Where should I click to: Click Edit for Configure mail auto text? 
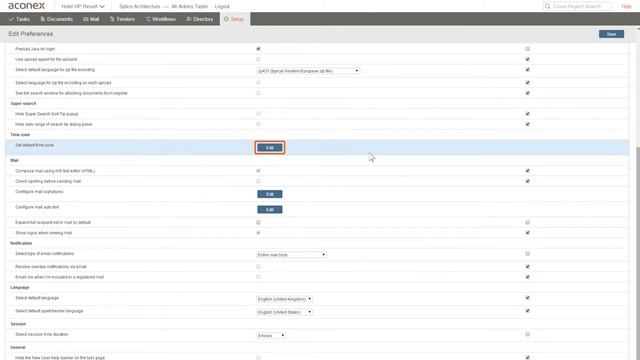pyautogui.click(x=269, y=209)
